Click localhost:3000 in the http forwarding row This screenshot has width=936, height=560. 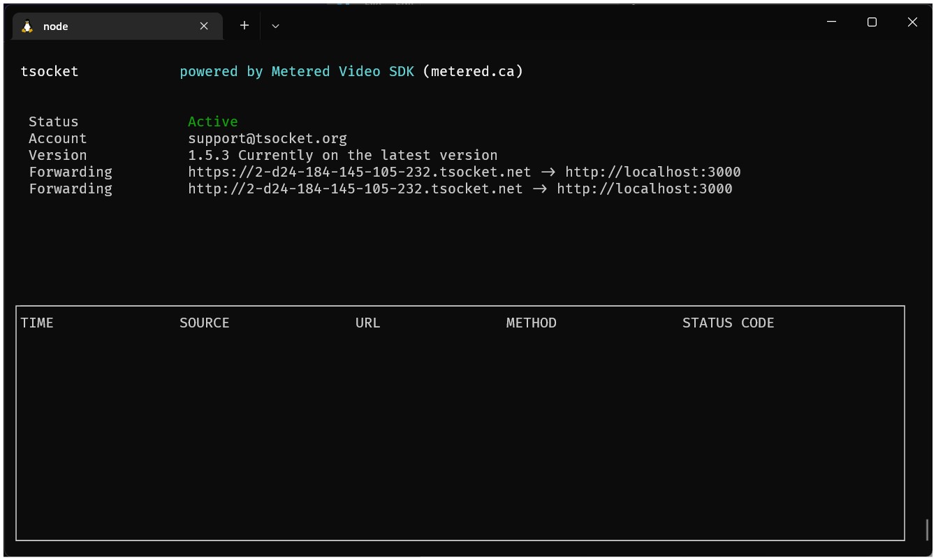point(645,189)
